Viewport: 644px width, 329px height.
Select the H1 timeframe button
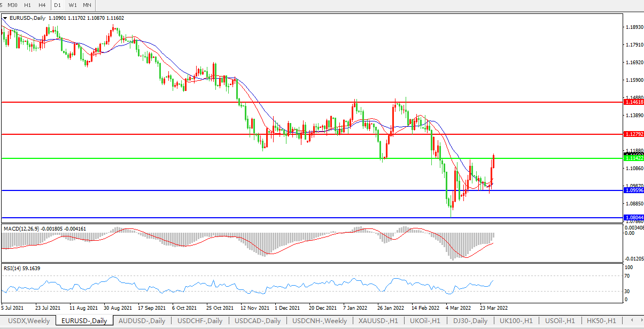pos(28,5)
